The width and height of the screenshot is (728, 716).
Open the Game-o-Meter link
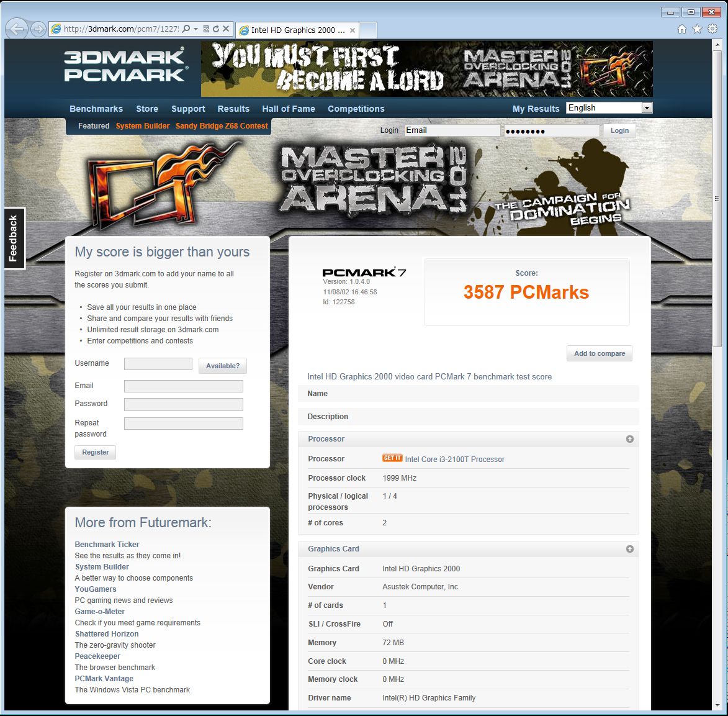99,612
